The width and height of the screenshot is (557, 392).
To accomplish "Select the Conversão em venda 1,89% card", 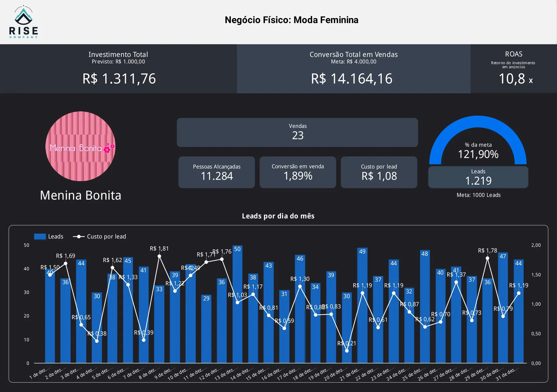I will point(297,172).
